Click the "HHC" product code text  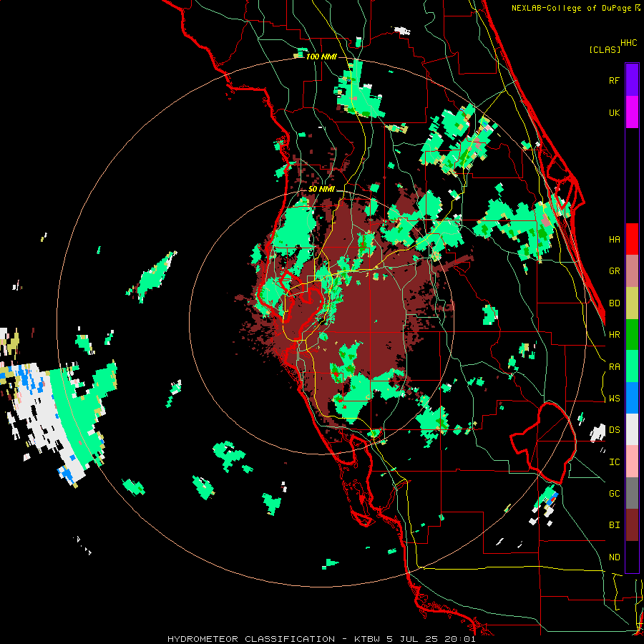coord(628,43)
